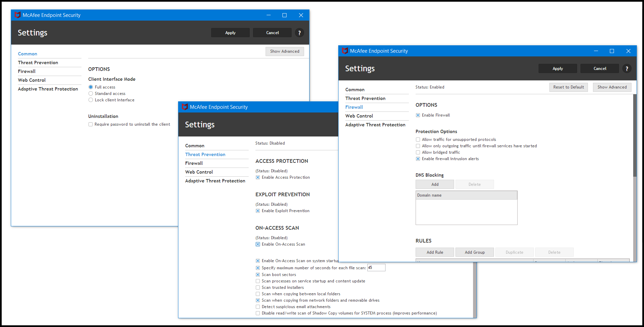The width and height of the screenshot is (644, 327).
Task: Uncheck Scan boot sectors
Action: click(258, 275)
